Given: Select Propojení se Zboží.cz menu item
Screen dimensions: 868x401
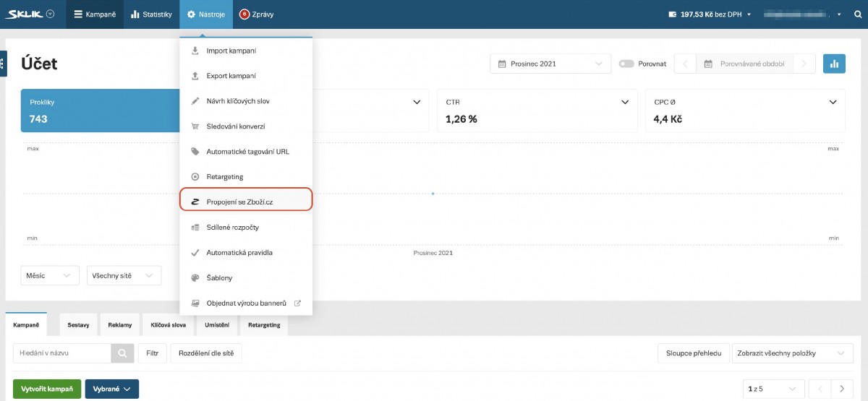Looking at the screenshot, I should click(x=246, y=202).
